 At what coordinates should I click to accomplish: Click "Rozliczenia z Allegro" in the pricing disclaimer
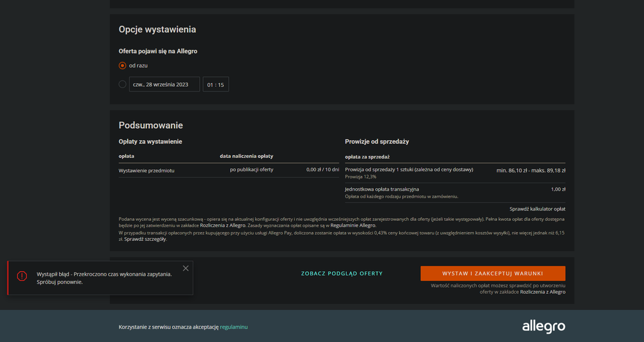click(222, 225)
